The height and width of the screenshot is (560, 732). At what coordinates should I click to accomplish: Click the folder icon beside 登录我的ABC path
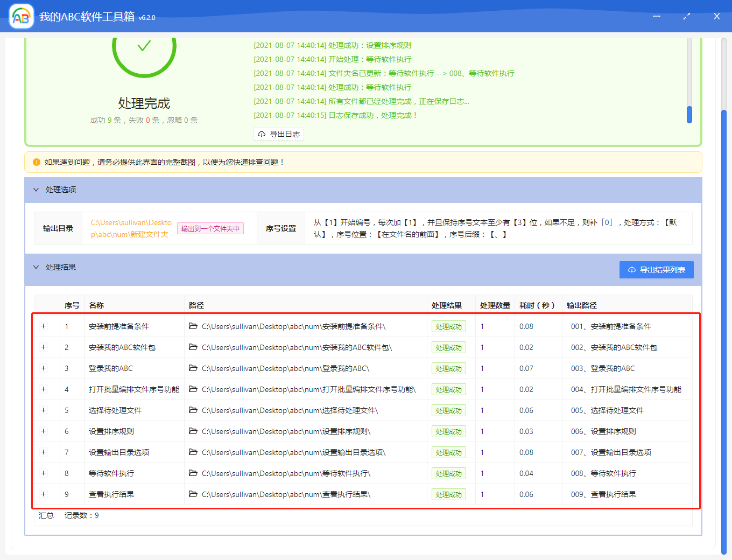pyautogui.click(x=194, y=368)
